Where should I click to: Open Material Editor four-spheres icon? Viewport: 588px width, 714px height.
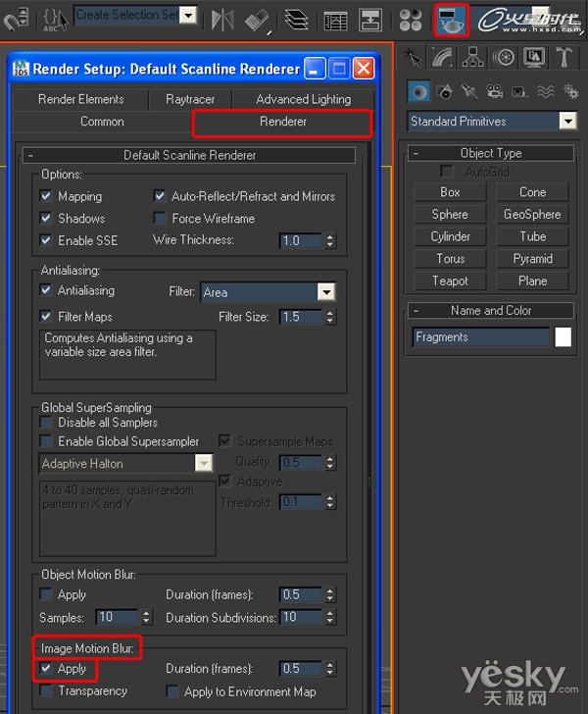[x=410, y=21]
